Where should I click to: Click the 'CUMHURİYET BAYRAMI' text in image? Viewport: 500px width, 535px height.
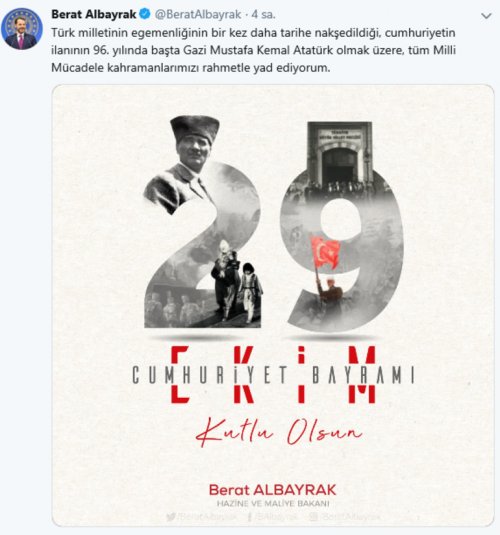(273, 375)
